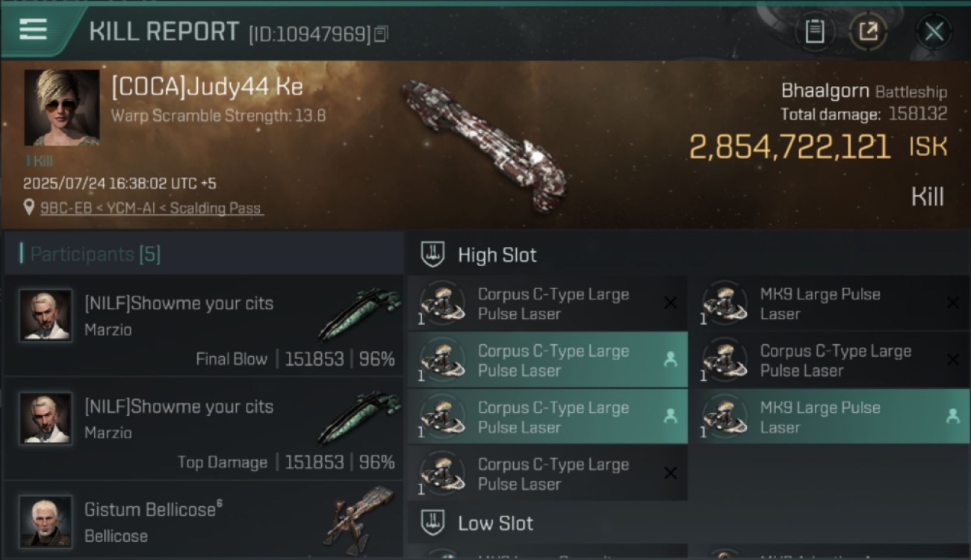Toggle X mark on first Corpus C-Type laser

pos(671,302)
